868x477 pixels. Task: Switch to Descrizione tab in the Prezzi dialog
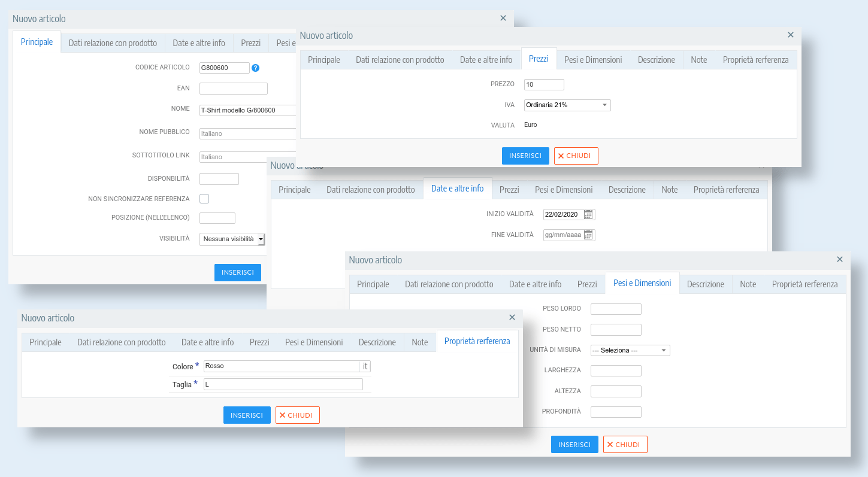[656, 60]
